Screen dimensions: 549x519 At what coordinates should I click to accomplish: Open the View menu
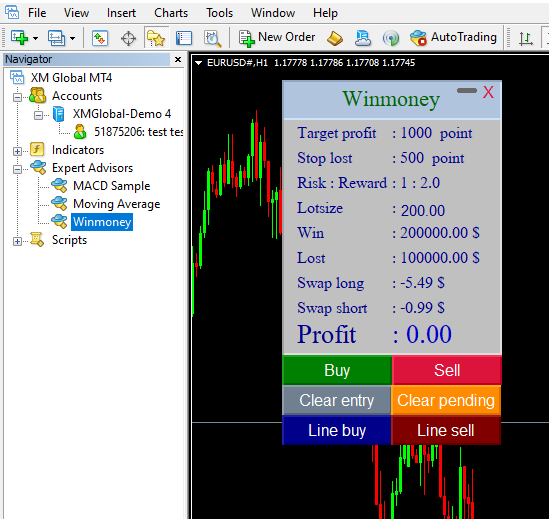[x=76, y=13]
